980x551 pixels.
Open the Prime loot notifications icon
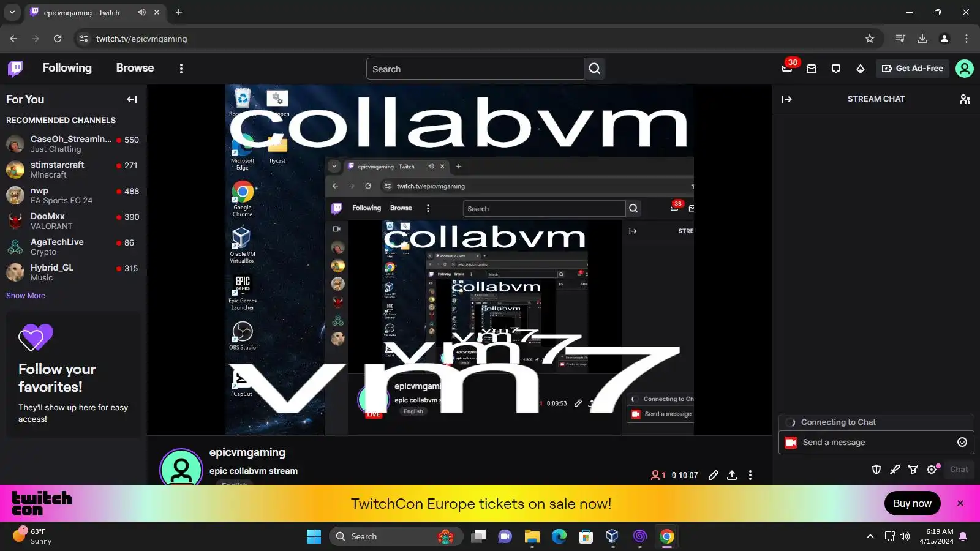(788, 68)
